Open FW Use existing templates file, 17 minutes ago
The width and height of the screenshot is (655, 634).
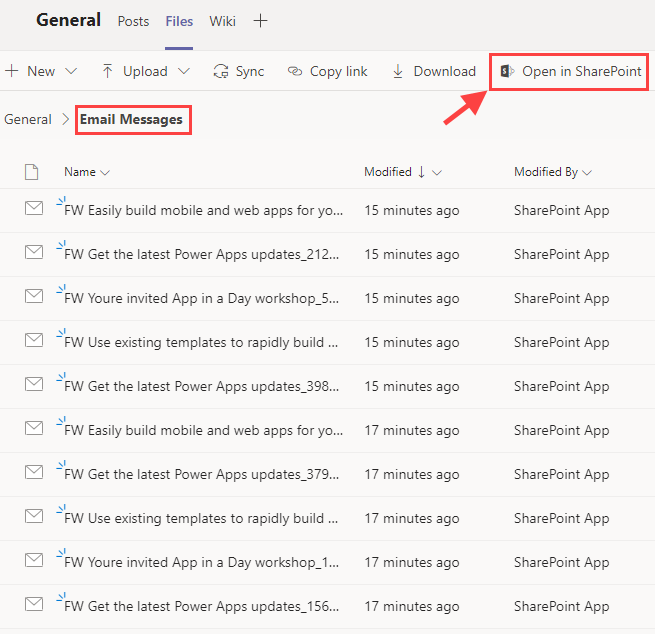pos(201,518)
